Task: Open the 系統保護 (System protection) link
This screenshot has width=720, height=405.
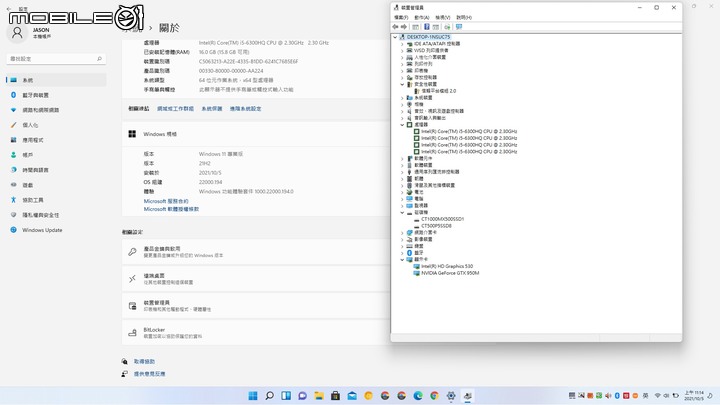Action: coord(212,109)
